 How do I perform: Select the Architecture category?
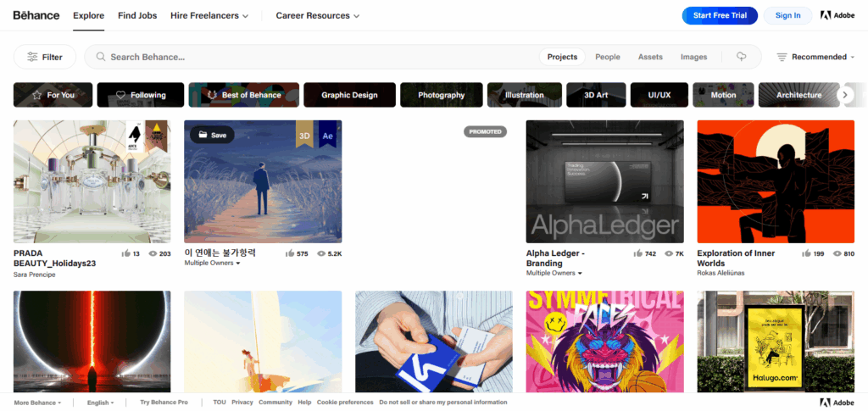[798, 95]
